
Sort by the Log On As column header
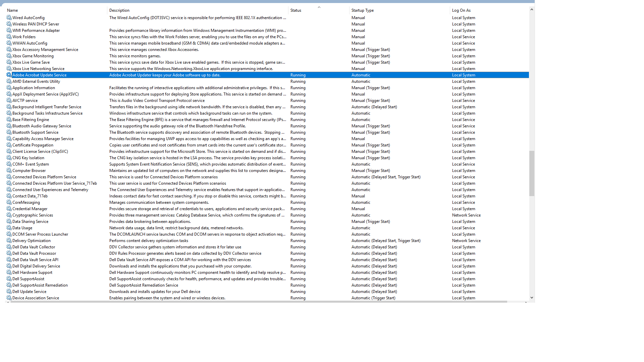pos(489,10)
